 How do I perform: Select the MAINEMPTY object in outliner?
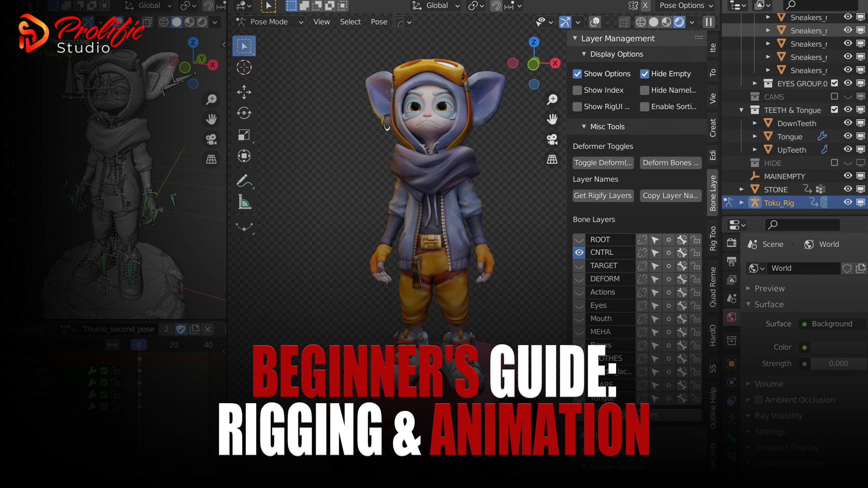[784, 176]
